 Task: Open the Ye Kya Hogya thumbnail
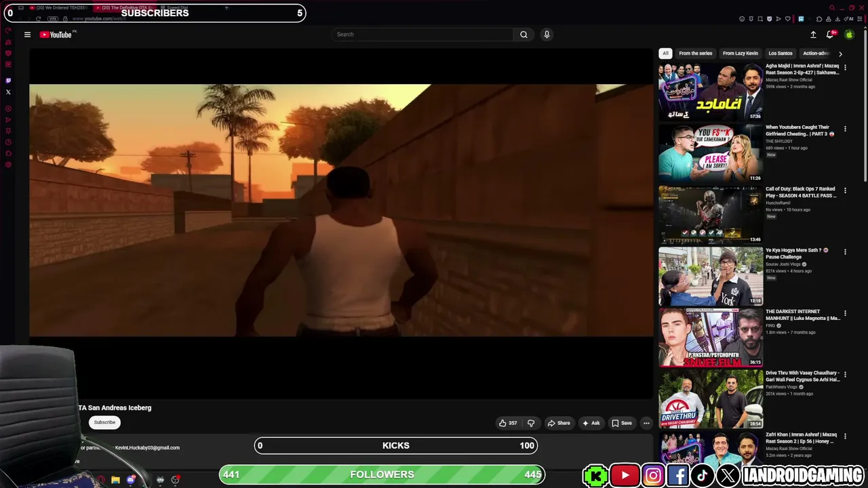pyautogui.click(x=711, y=276)
